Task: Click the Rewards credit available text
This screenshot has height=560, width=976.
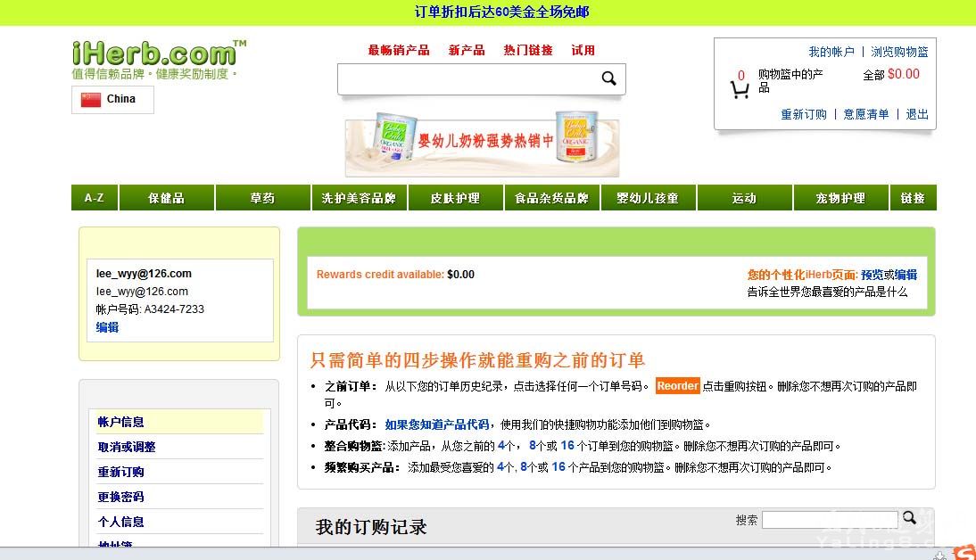Action: [380, 275]
